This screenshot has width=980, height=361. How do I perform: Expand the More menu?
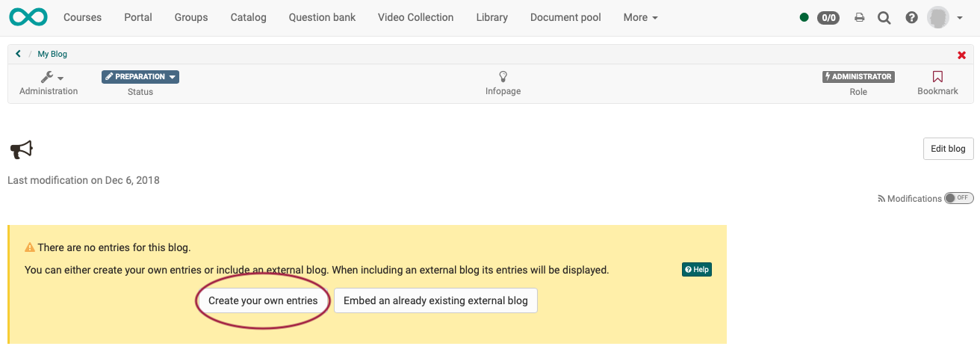tap(640, 17)
